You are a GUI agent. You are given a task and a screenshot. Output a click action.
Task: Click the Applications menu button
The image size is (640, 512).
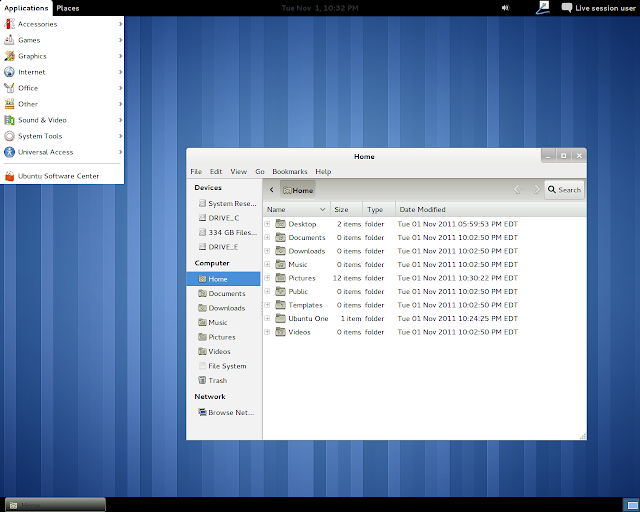click(x=26, y=8)
